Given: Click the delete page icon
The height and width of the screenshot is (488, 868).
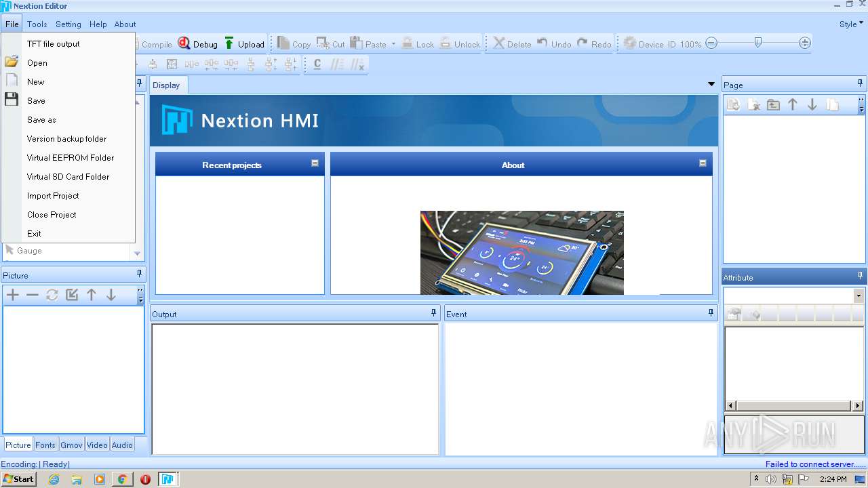Looking at the screenshot, I should point(753,104).
